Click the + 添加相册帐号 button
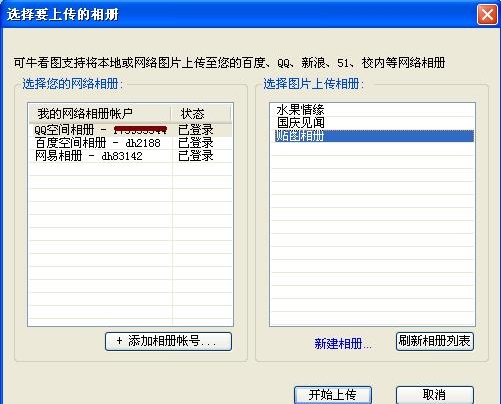 (168, 341)
